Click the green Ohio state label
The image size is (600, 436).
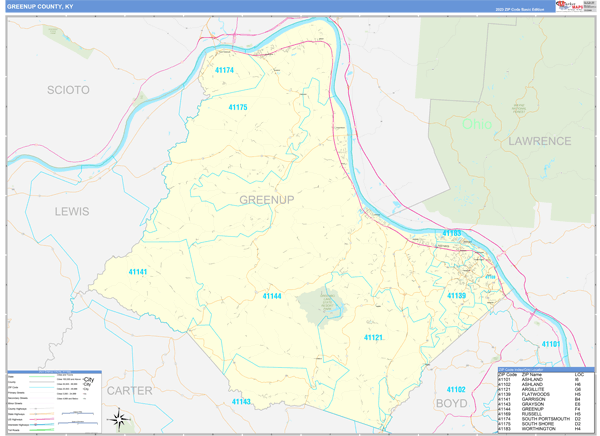coord(477,125)
